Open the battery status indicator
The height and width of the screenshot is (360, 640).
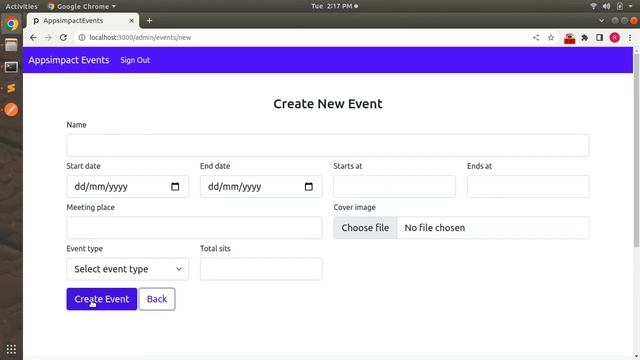click(x=620, y=6)
